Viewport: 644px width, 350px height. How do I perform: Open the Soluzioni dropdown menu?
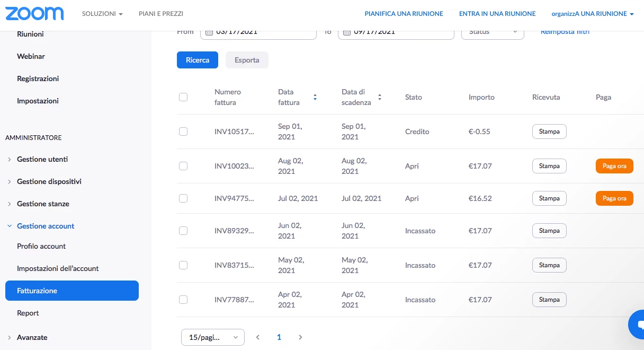[102, 14]
